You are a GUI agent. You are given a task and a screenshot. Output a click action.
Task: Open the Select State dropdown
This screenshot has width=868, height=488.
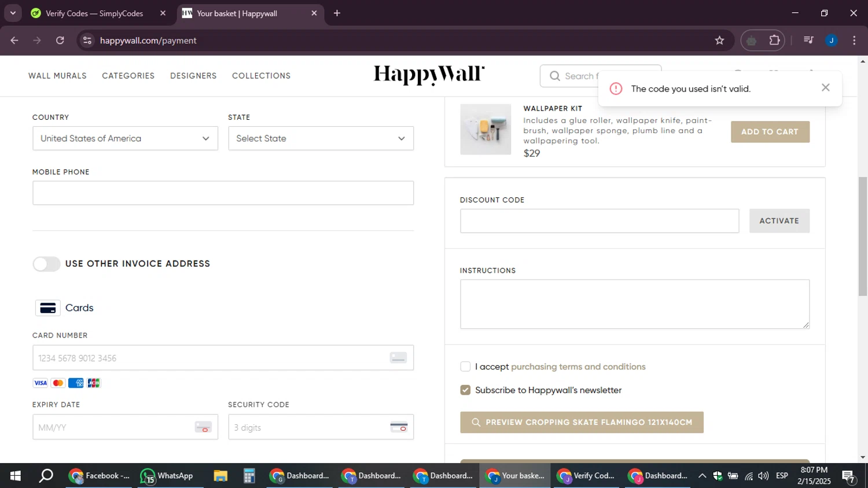[x=321, y=138]
